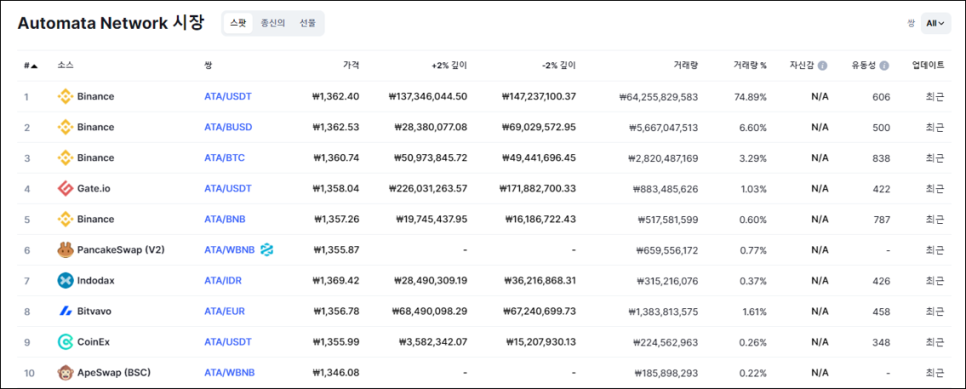966x389 pixels.
Task: Open ATA/USDT pair on Binance row 1
Action: (228, 97)
